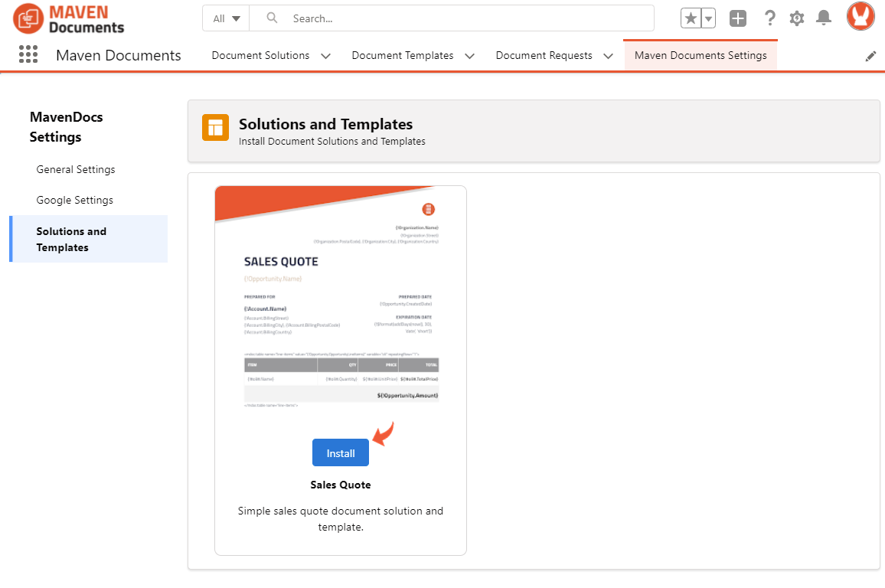Open the App Launcher grid icon
This screenshot has height=588, width=885.
(x=28, y=55)
